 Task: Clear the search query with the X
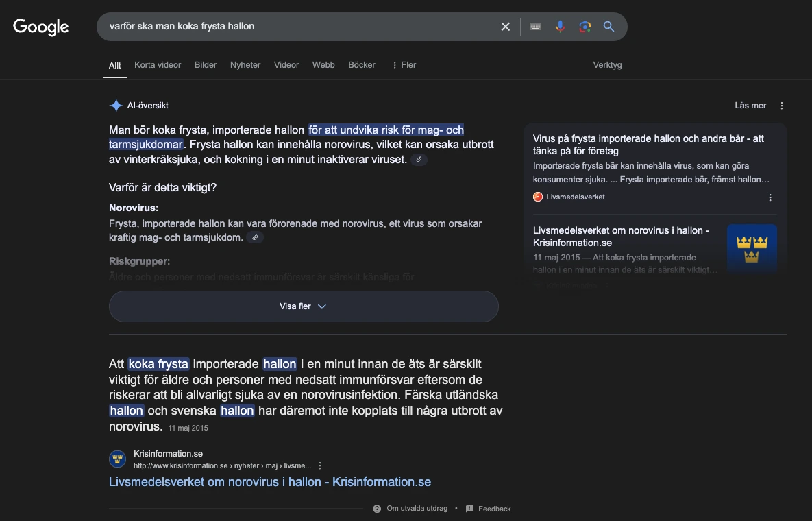505,26
